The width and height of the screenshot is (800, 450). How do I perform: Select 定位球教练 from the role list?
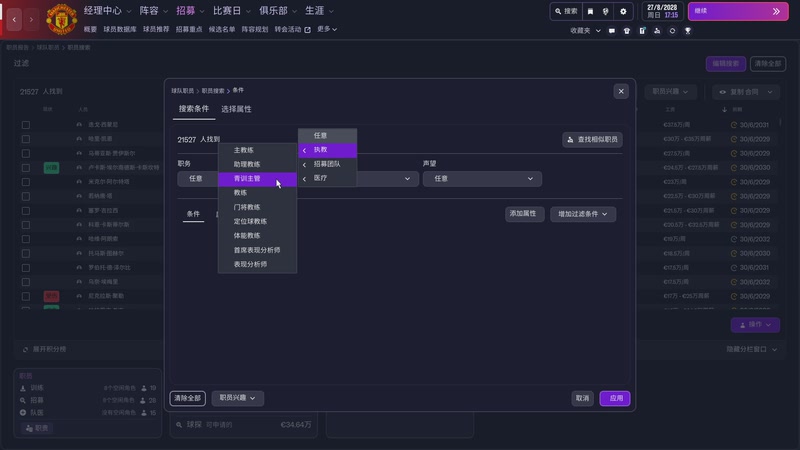pyautogui.click(x=257, y=221)
